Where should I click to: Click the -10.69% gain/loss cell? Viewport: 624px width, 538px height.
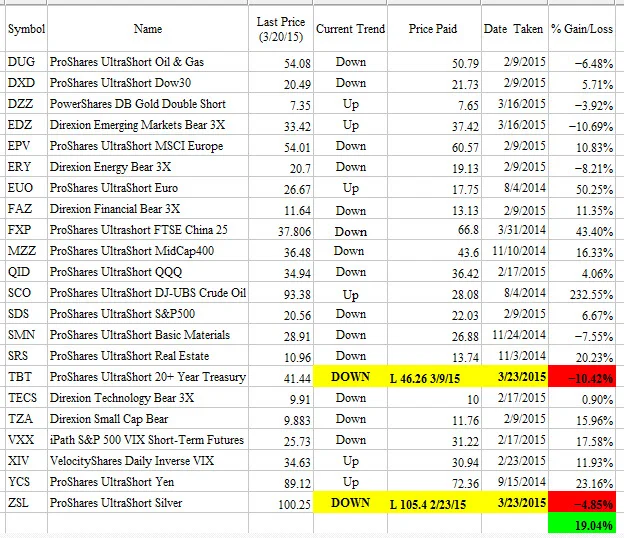tap(582, 125)
